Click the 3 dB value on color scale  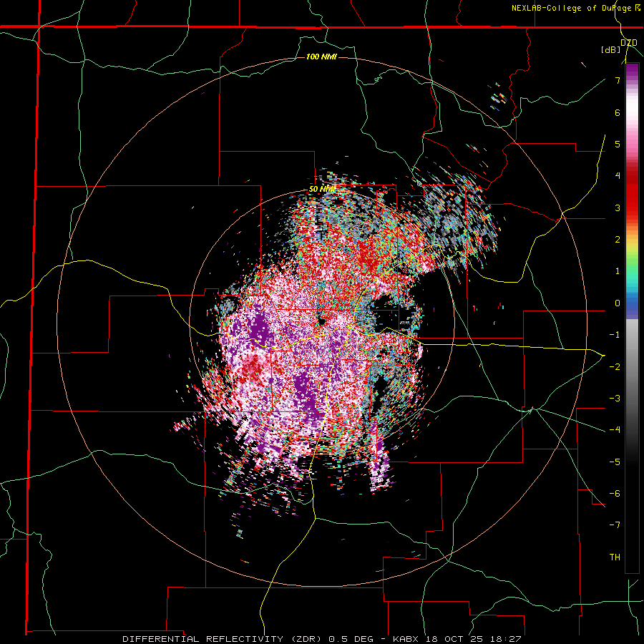click(618, 208)
